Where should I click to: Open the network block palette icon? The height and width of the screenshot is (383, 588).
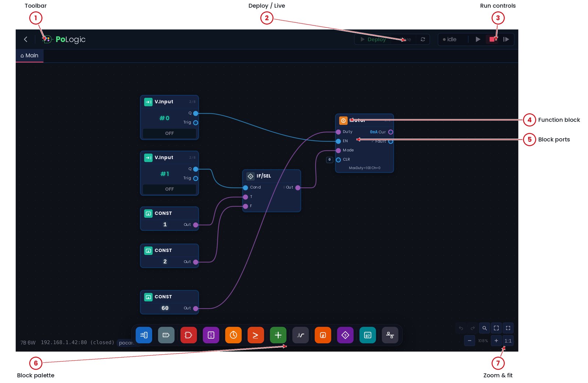coord(390,335)
